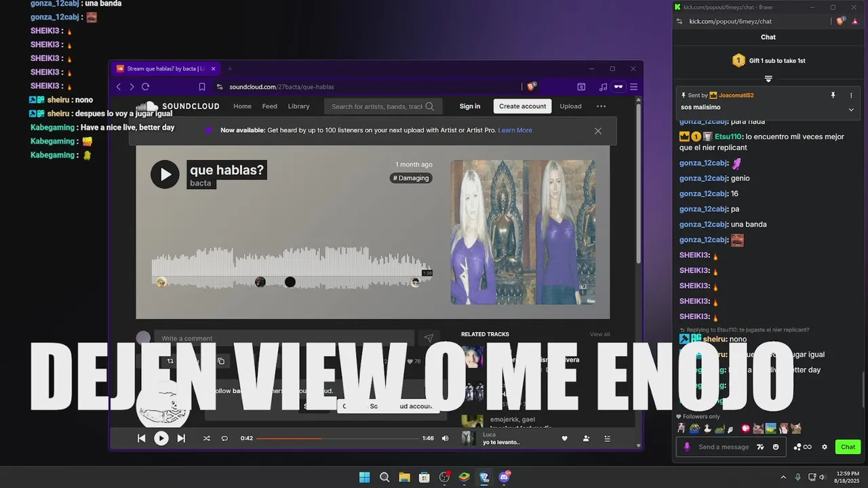
Task: Go forward in the browser
Action: click(x=132, y=87)
